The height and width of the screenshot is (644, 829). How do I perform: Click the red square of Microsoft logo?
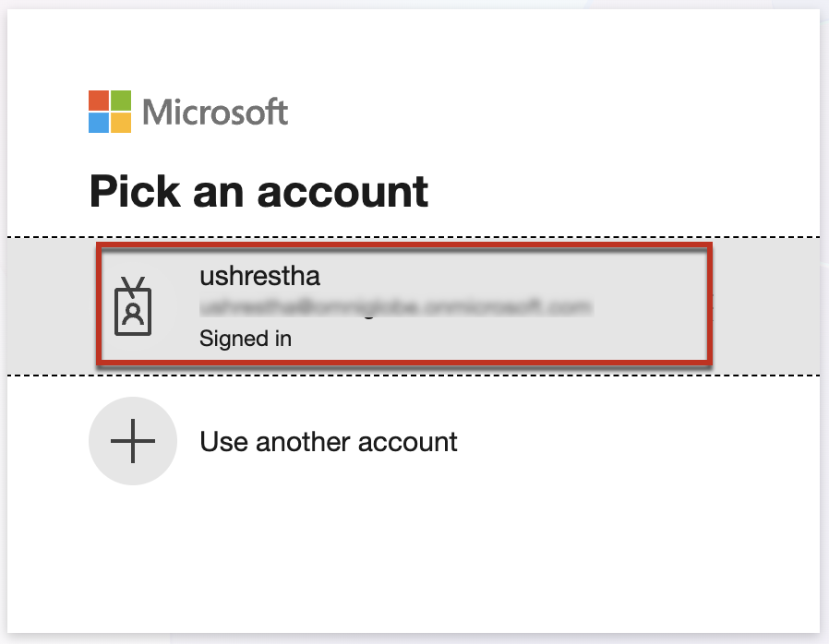(x=100, y=101)
